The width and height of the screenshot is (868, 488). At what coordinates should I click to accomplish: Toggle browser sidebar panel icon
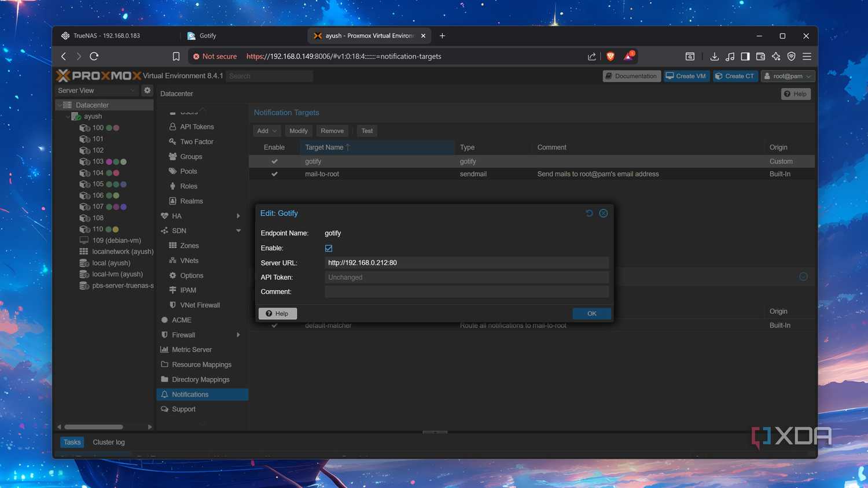point(745,56)
